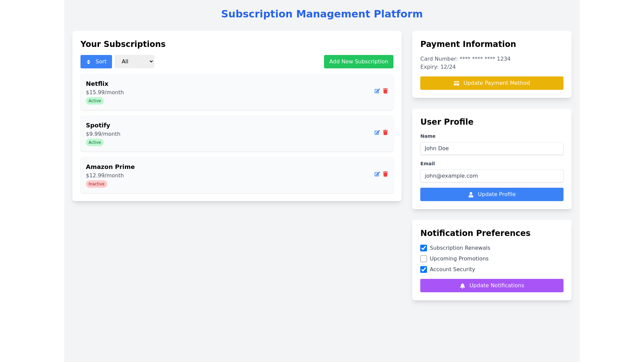
Task: Delete Amazon Prime using the trash icon
Action: coord(385,174)
